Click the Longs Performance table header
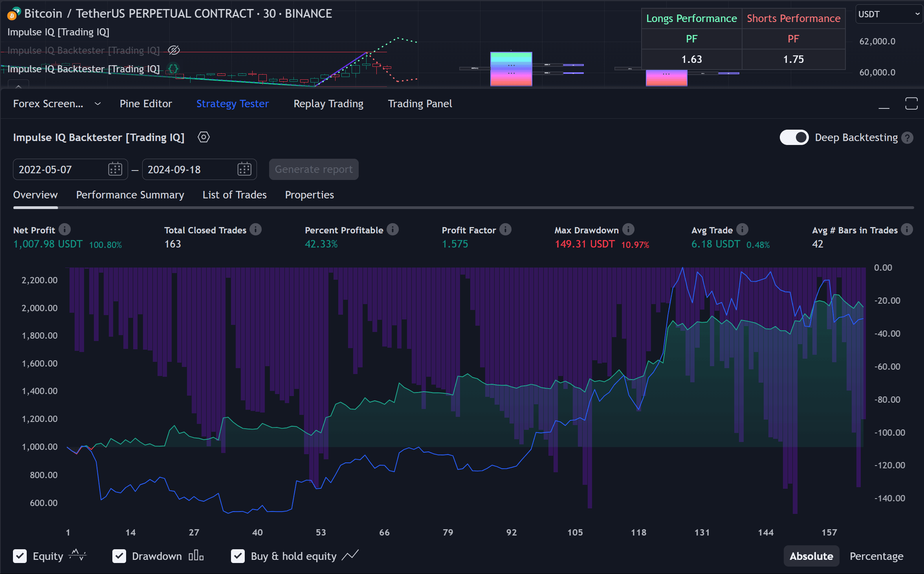The image size is (924, 574). coord(691,18)
